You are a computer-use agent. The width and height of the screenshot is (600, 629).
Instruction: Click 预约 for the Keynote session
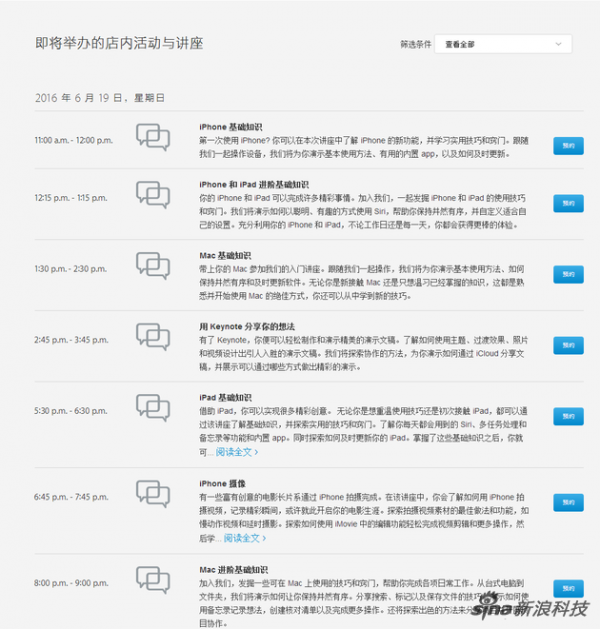click(x=568, y=345)
